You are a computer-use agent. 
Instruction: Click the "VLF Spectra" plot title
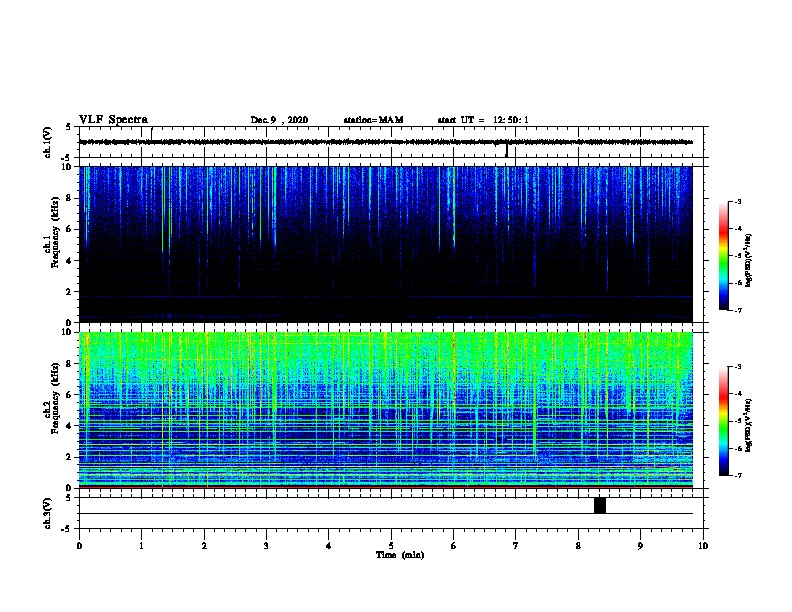113,120
